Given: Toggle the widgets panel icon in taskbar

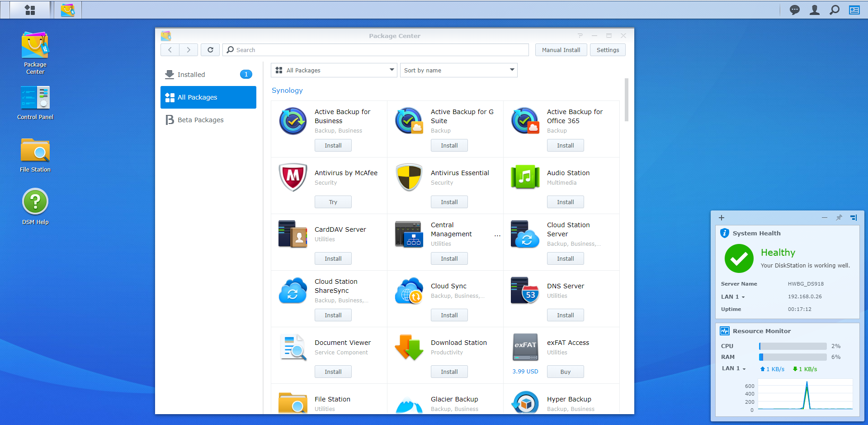Looking at the screenshot, I should pos(854,10).
